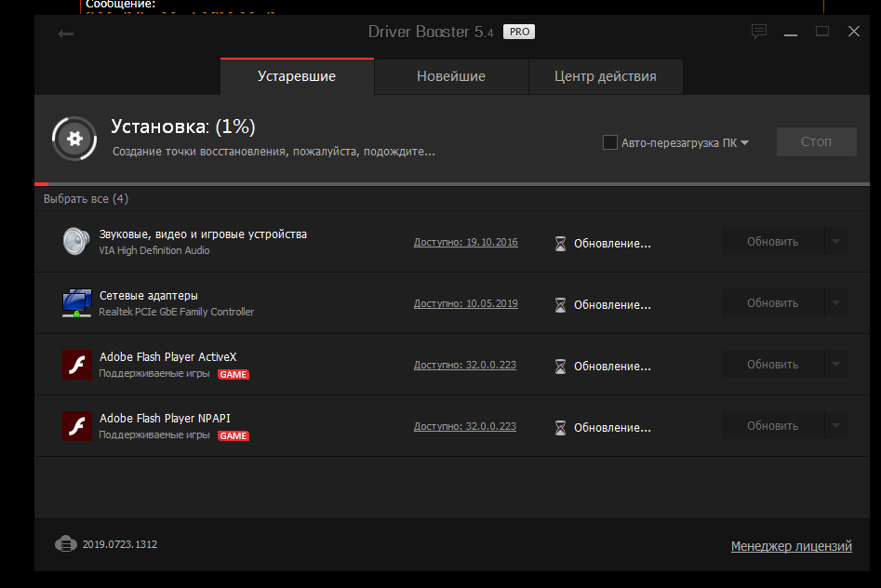This screenshot has height=588, width=881.
Task: Open NPAPI available version 32.0.0.223 link
Action: 464,426
